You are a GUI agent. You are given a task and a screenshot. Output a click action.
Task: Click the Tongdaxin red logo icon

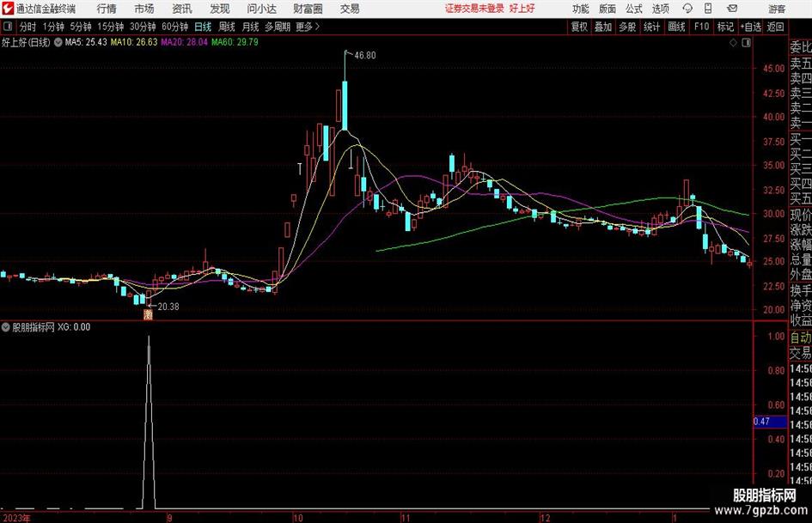point(8,9)
